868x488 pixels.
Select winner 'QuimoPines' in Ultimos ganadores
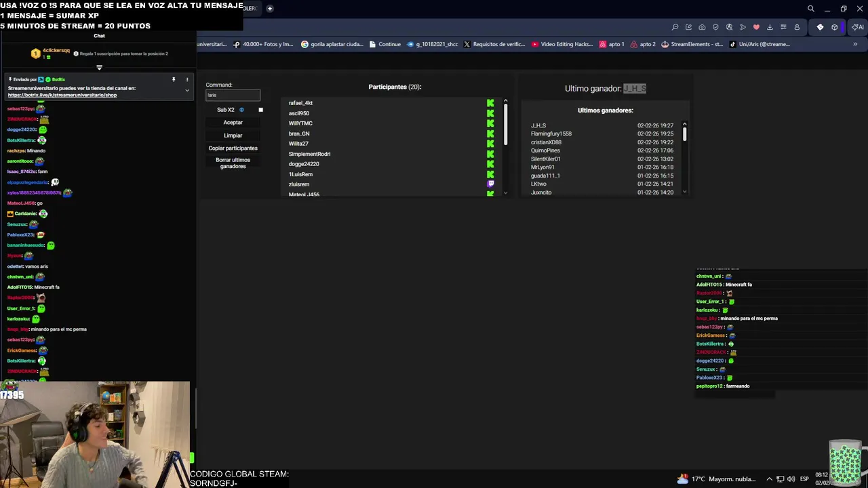tap(545, 150)
